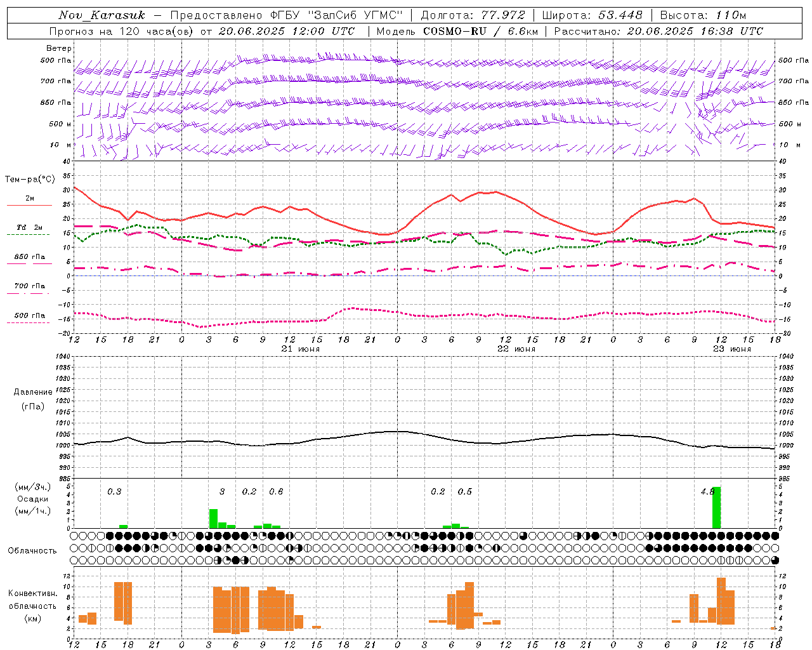The height and width of the screenshot is (650, 812).
Task: Click the tall green precipitation bar on 23 June
Action: pos(716,507)
